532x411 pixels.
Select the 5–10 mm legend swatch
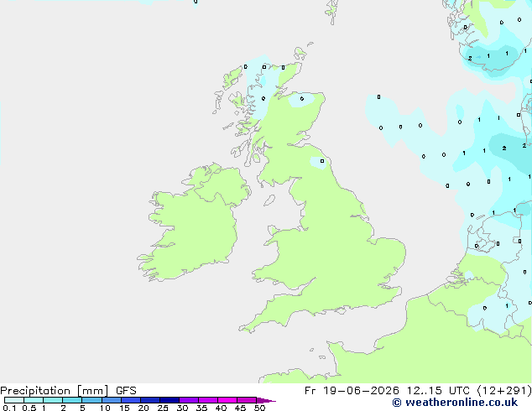91,400
